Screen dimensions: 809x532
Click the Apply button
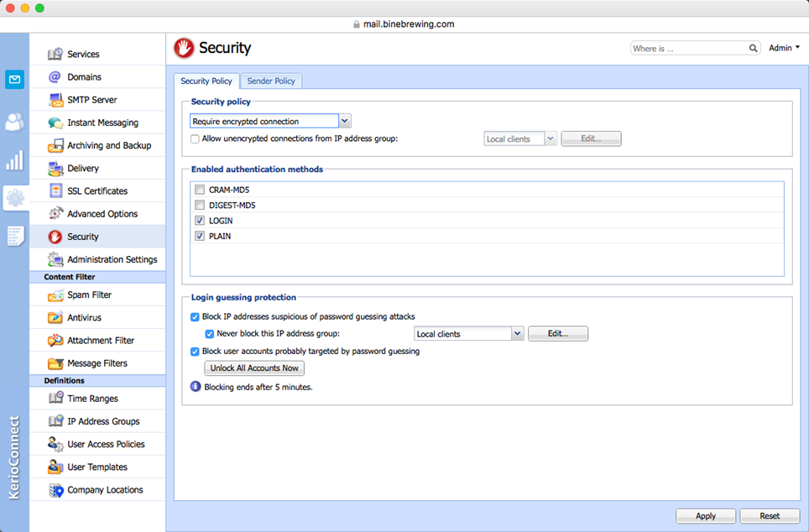[705, 516]
